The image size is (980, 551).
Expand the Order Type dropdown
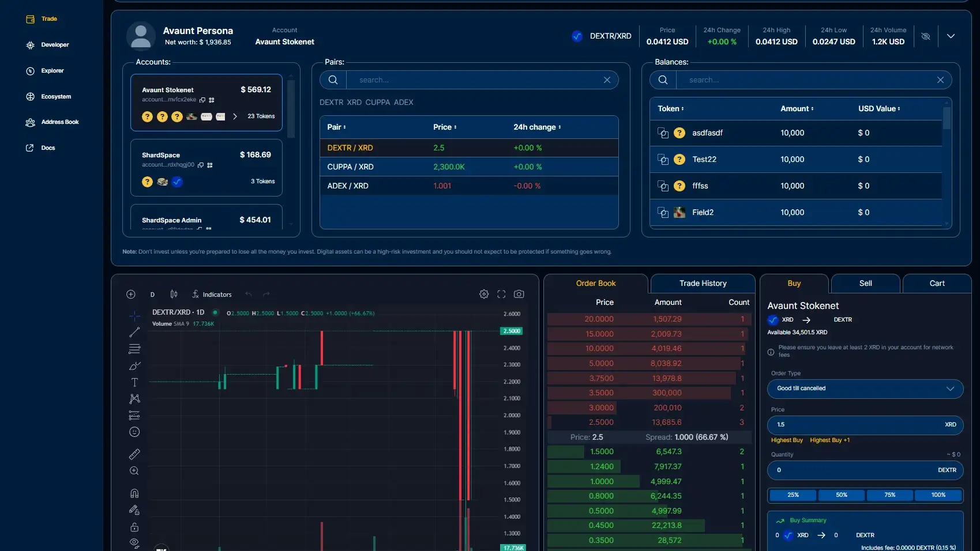[x=865, y=388]
